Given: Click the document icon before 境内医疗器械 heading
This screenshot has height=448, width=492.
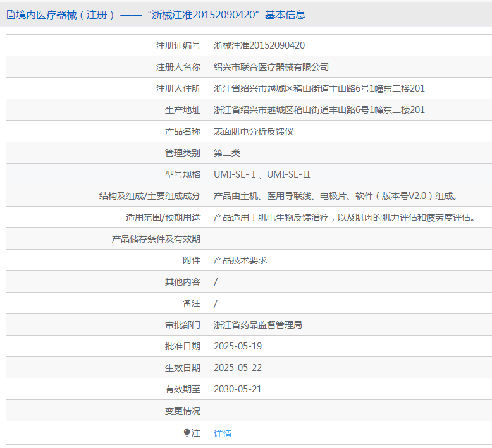Looking at the screenshot, I should pos(11,15).
